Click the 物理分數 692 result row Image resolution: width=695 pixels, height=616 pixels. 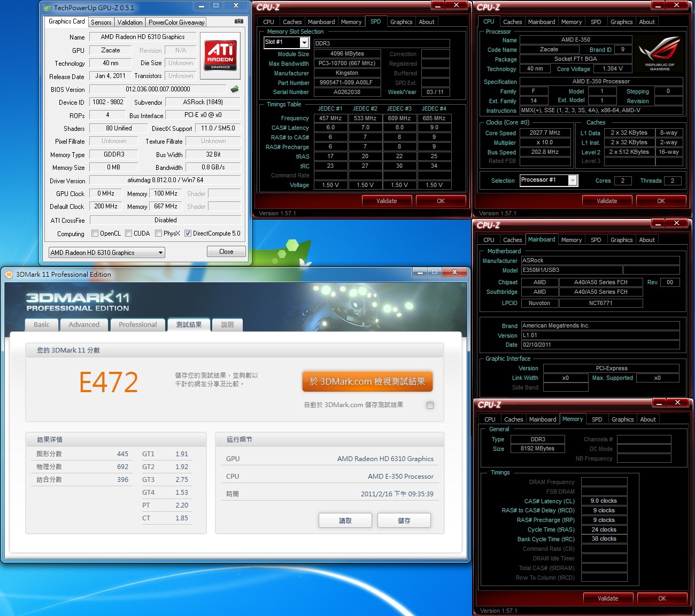tap(81, 467)
